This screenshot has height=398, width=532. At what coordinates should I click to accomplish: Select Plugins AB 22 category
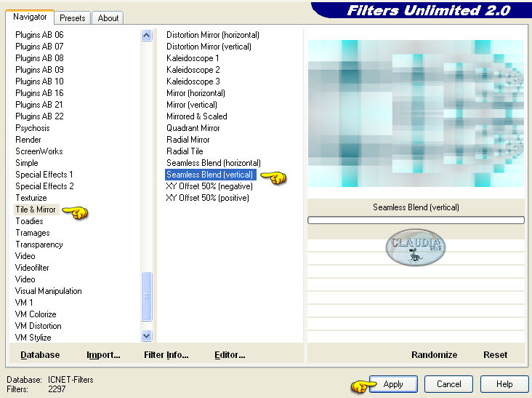pyautogui.click(x=39, y=116)
